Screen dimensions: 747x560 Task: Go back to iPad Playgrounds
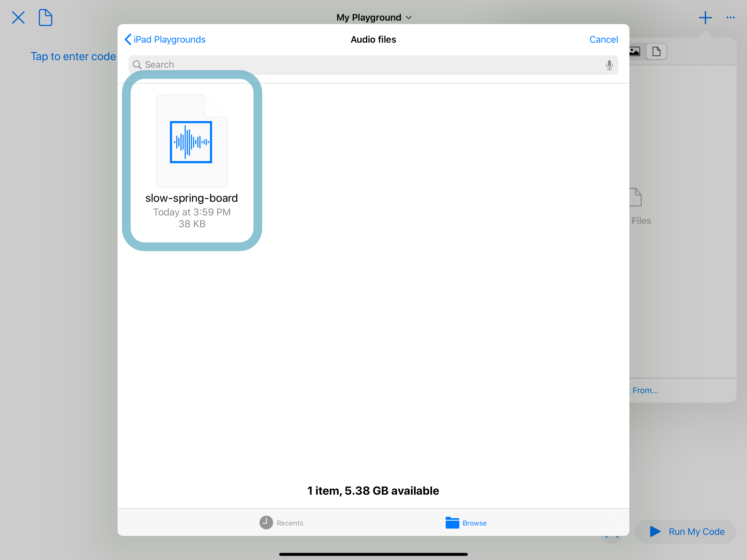[x=165, y=40]
